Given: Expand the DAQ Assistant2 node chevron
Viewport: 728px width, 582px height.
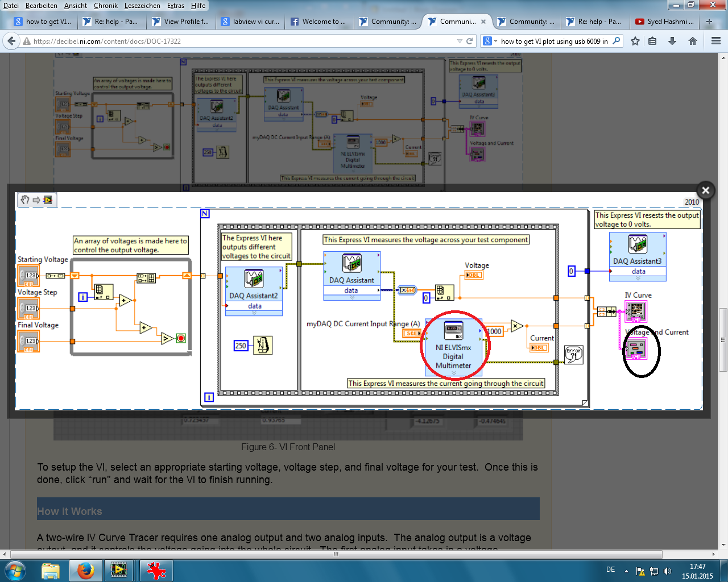Looking at the screenshot, I should point(254,313).
